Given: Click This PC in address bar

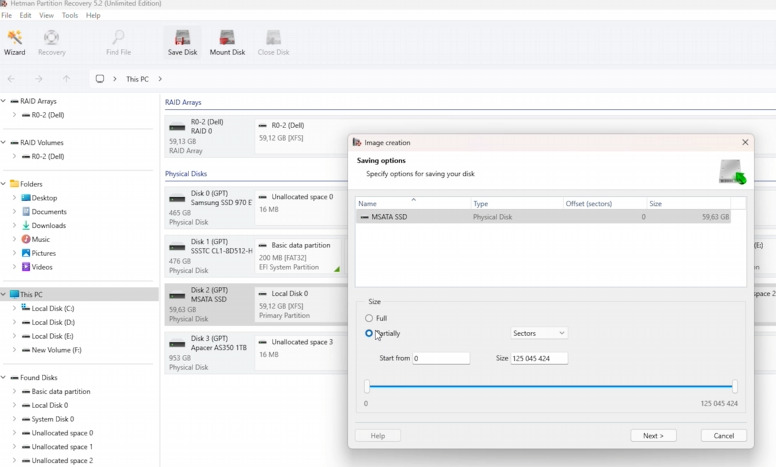Looking at the screenshot, I should (137, 79).
